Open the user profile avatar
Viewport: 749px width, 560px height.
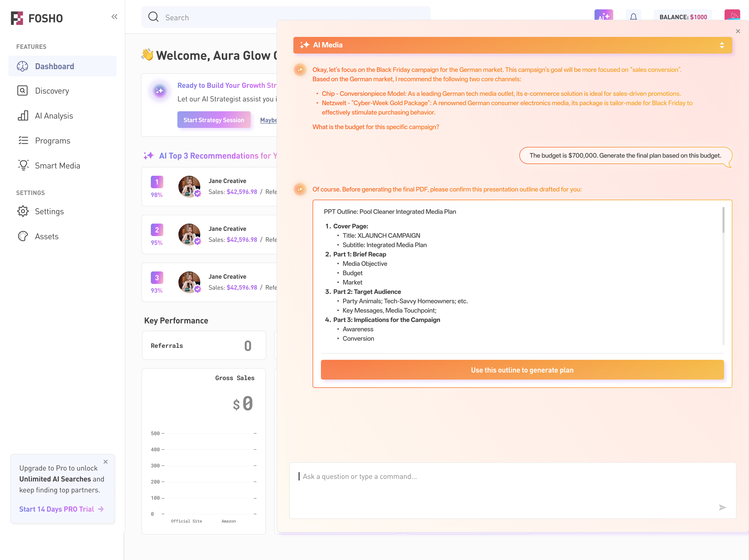click(x=732, y=15)
